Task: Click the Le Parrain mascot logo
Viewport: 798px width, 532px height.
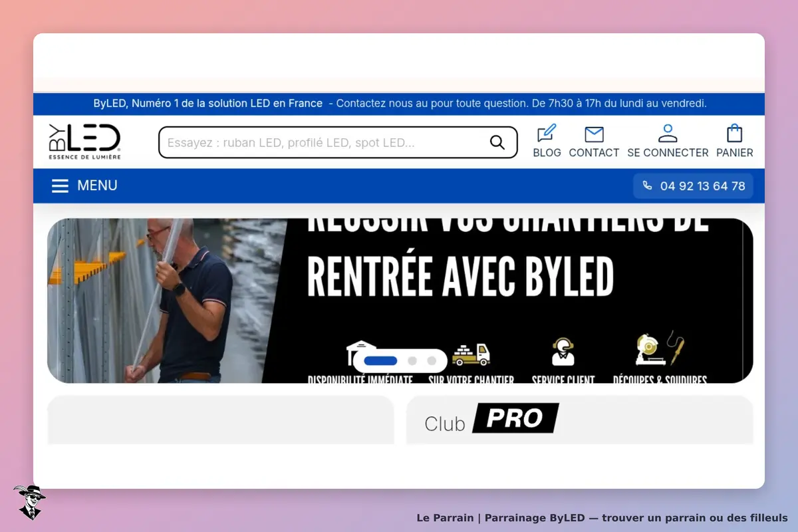Action: 29,502
